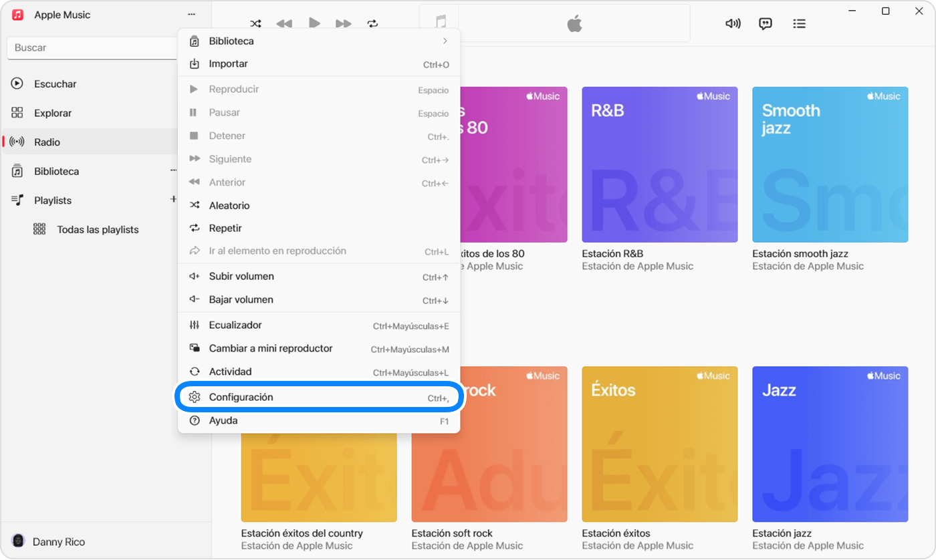Click the Estación jazz title
This screenshot has width=936, height=560.
coord(782,533)
